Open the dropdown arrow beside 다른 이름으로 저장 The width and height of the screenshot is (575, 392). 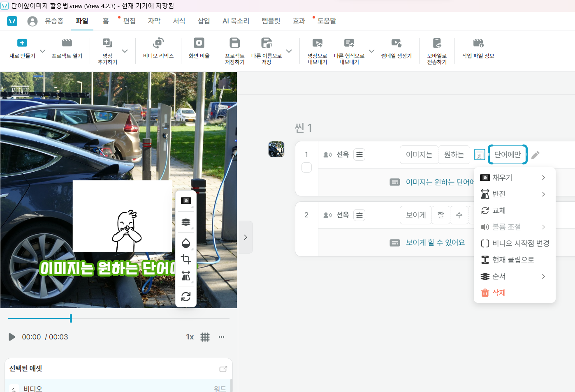289,51
